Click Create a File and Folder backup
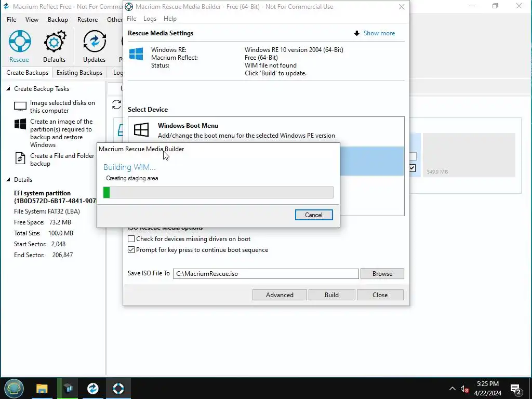532x399 pixels. [x=62, y=159]
